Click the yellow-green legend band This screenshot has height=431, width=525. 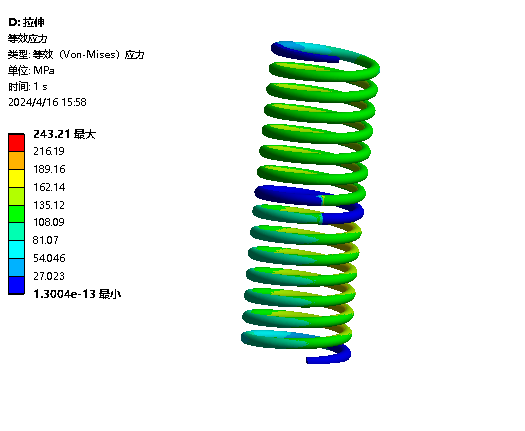tap(16, 196)
